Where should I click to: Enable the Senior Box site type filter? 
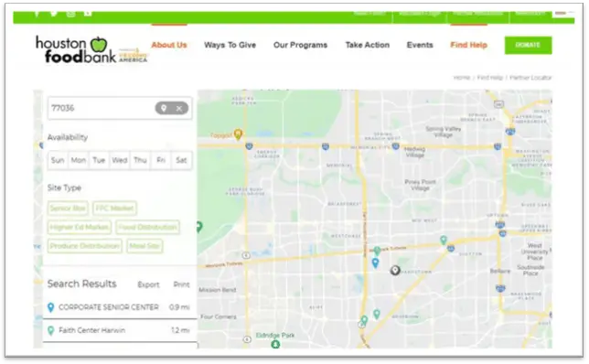click(x=68, y=209)
